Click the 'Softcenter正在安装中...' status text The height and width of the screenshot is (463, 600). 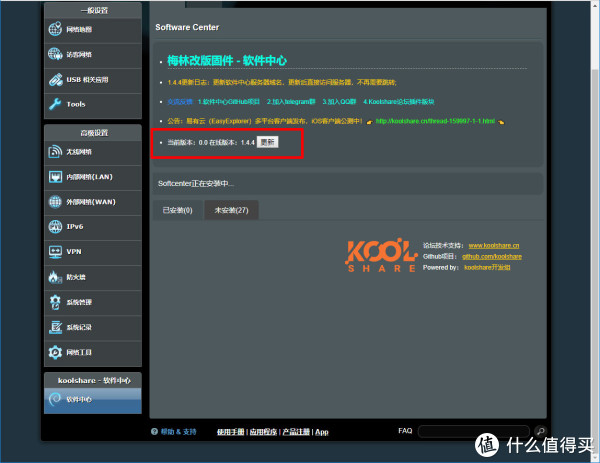(196, 183)
